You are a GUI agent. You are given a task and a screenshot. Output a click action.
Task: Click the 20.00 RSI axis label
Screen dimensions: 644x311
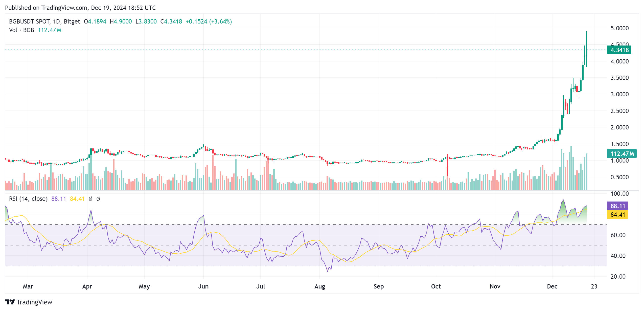tap(618, 277)
